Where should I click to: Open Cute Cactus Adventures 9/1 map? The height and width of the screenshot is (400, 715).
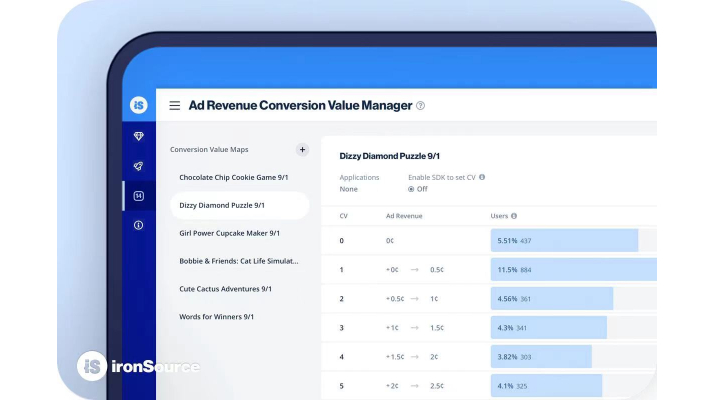point(226,289)
